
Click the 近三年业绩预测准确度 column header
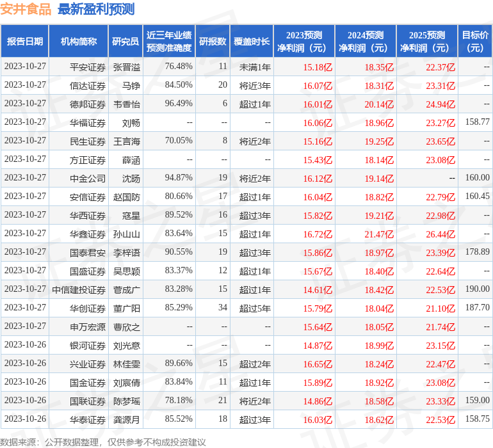pyautogui.click(x=169, y=41)
